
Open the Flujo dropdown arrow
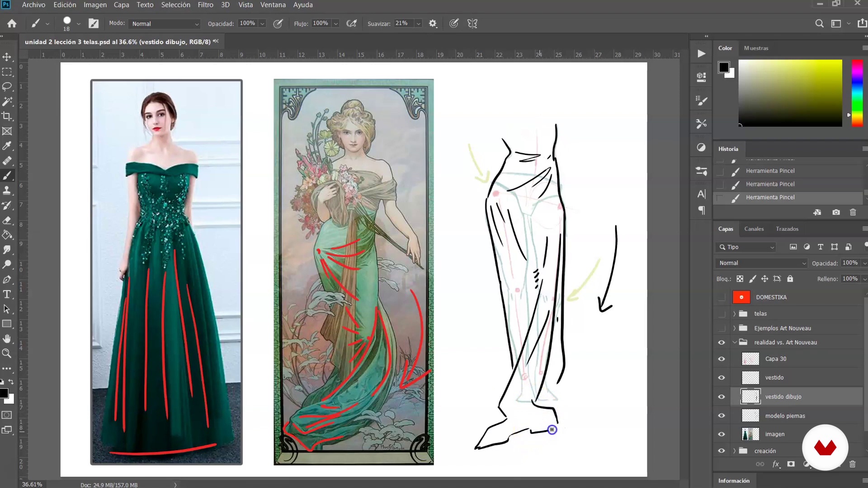click(335, 23)
